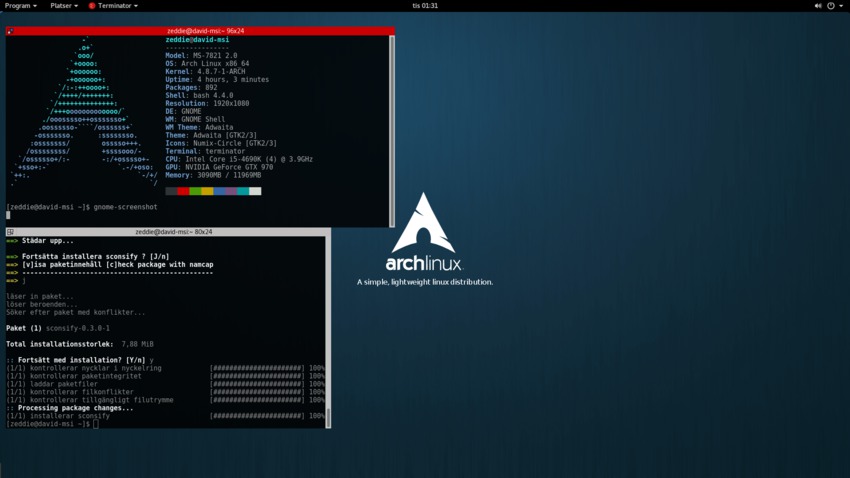
Task: Expand the Terminator app menu
Action: (x=117, y=6)
